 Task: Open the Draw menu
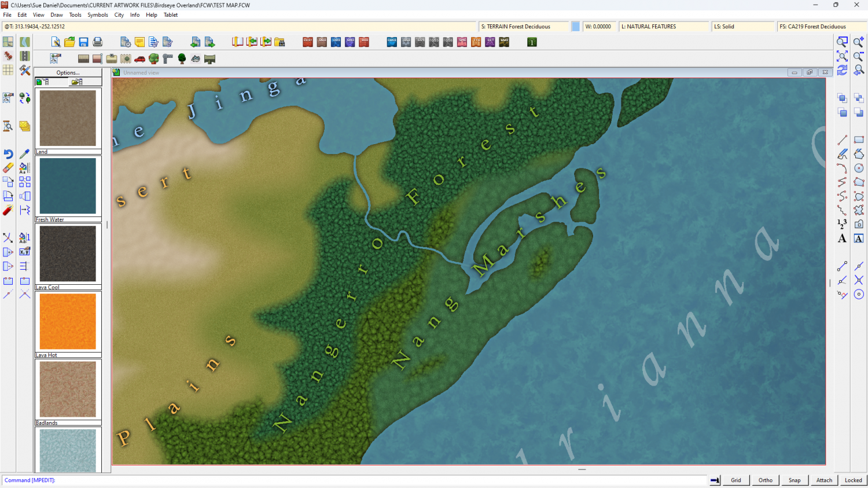click(x=57, y=15)
